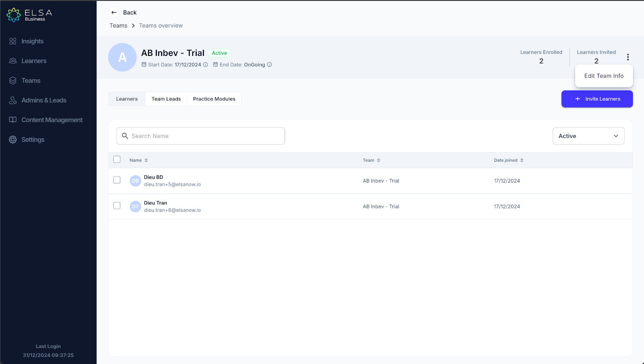Click the date joined for Dieu Tran
644x364 pixels.
click(507, 206)
